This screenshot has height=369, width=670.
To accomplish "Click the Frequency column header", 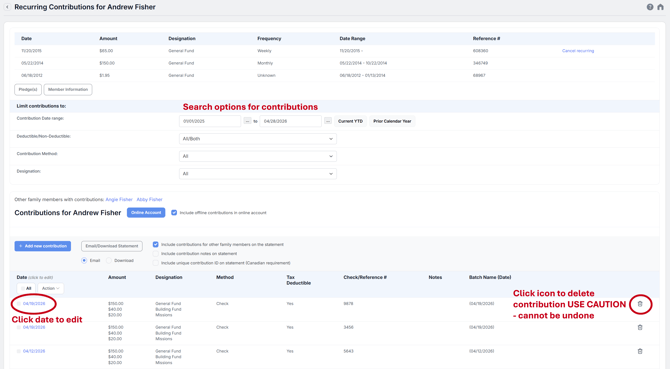I will point(269,38).
